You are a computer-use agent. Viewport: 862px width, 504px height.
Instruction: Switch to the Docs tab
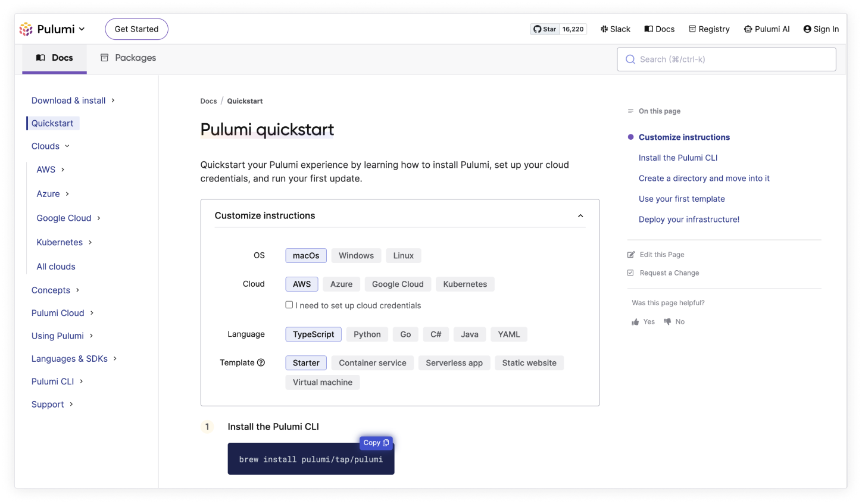[55, 58]
